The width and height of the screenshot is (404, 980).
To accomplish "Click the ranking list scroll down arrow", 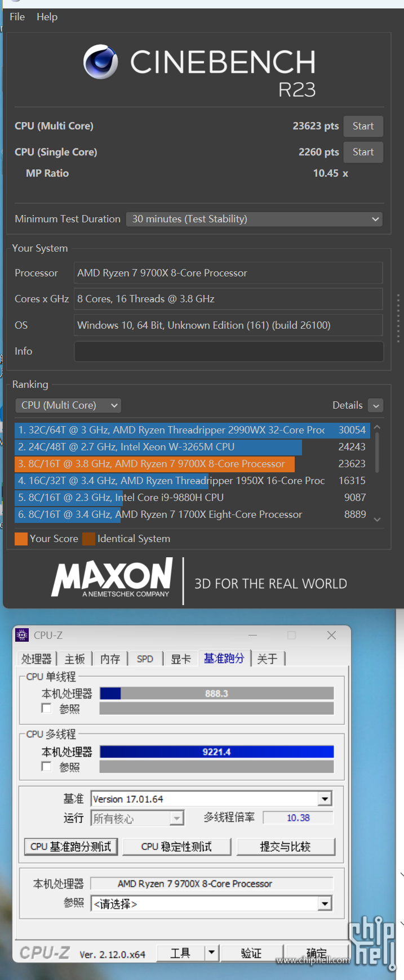I will pyautogui.click(x=377, y=520).
